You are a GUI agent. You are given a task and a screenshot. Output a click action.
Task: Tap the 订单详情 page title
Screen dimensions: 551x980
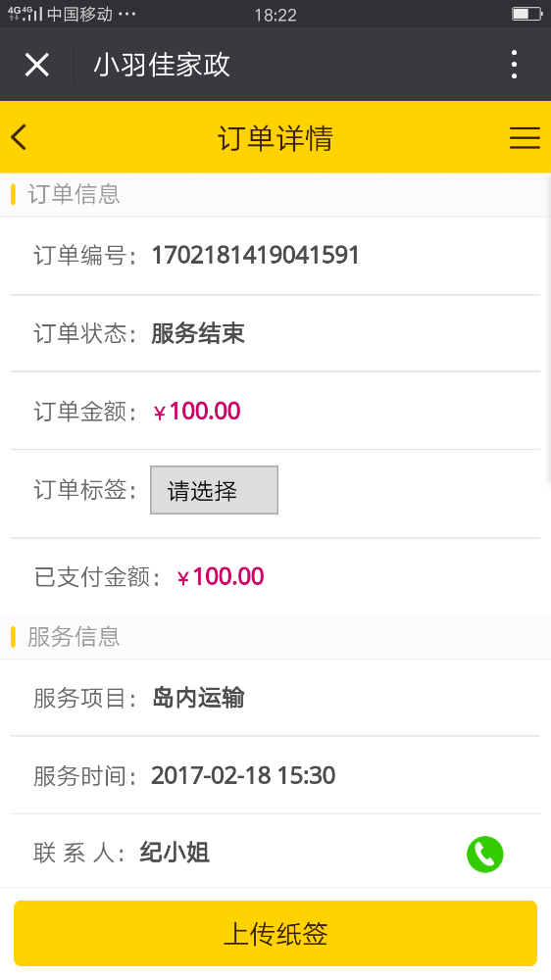click(x=275, y=137)
